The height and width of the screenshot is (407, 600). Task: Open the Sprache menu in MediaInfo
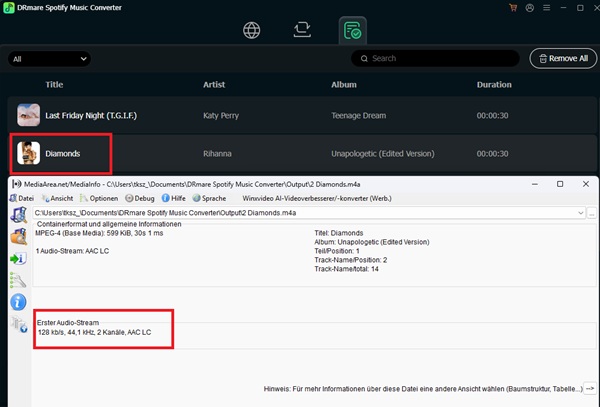click(209, 198)
